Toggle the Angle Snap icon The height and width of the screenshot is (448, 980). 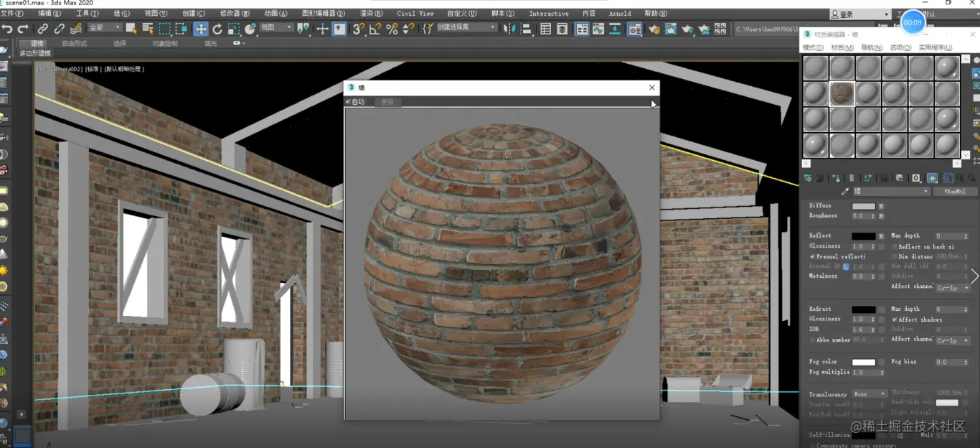click(x=374, y=29)
